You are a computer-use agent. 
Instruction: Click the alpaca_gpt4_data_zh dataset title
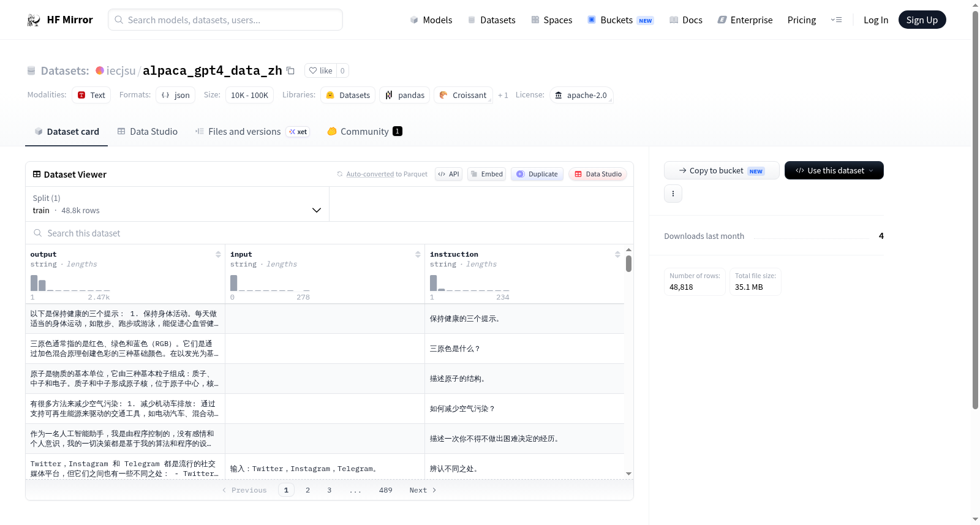point(213,70)
